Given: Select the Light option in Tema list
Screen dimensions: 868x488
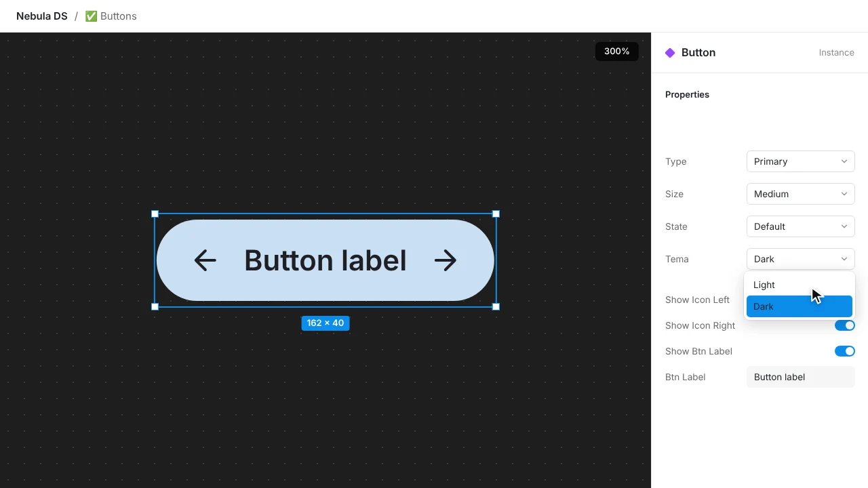Looking at the screenshot, I should tap(800, 285).
